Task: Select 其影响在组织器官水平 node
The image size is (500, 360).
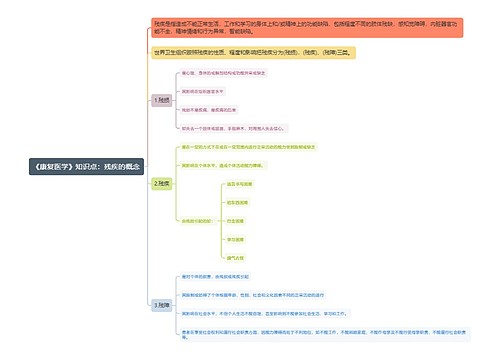Action: pyautogui.click(x=202, y=91)
